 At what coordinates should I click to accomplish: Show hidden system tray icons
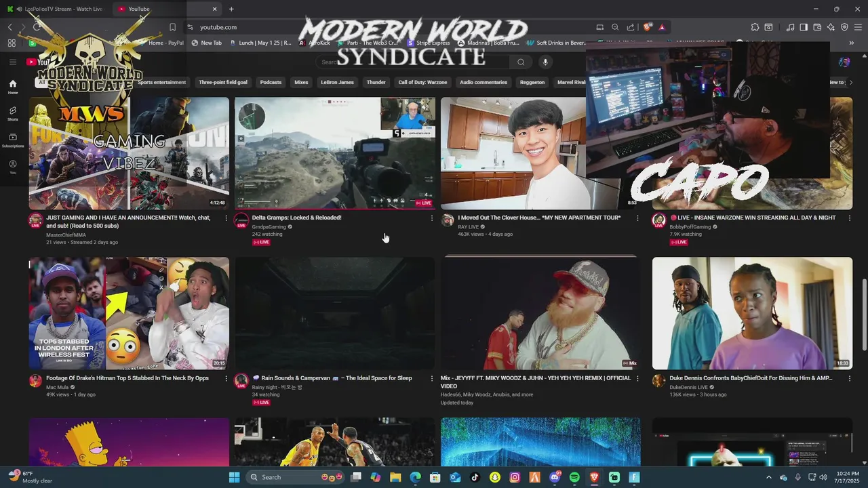pos(768,477)
